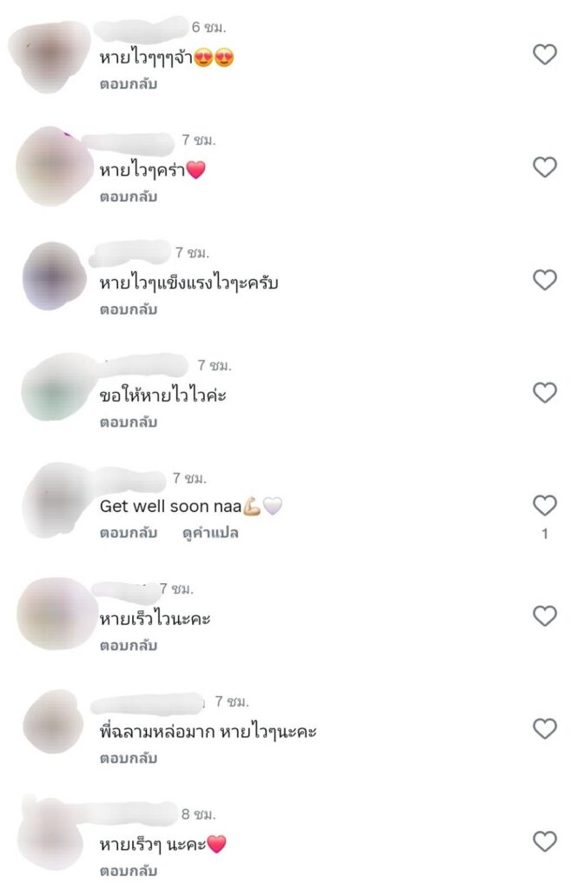The width and height of the screenshot is (588, 890).
Task: Click ตอบกลับ under 'Get well soon naa'
Action: 129,533
